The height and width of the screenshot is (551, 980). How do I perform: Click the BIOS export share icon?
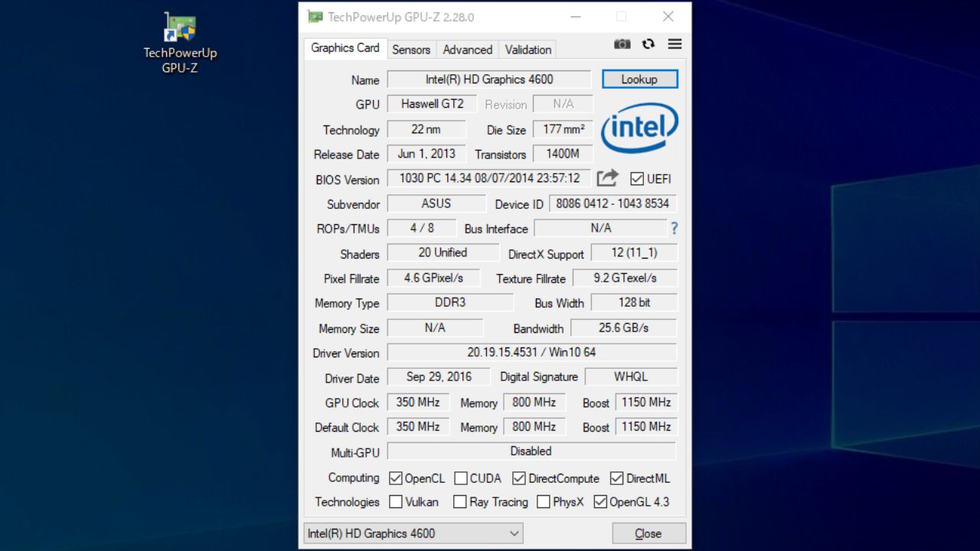coord(607,178)
